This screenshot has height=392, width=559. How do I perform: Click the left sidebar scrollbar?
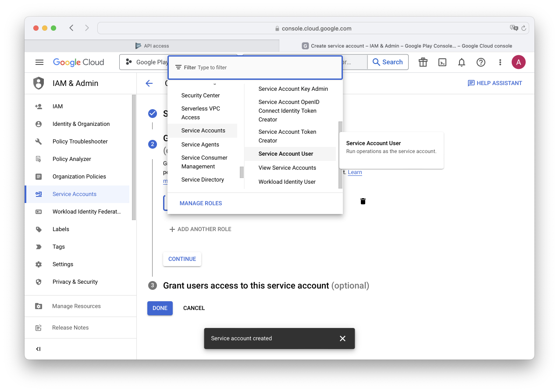tap(134, 157)
